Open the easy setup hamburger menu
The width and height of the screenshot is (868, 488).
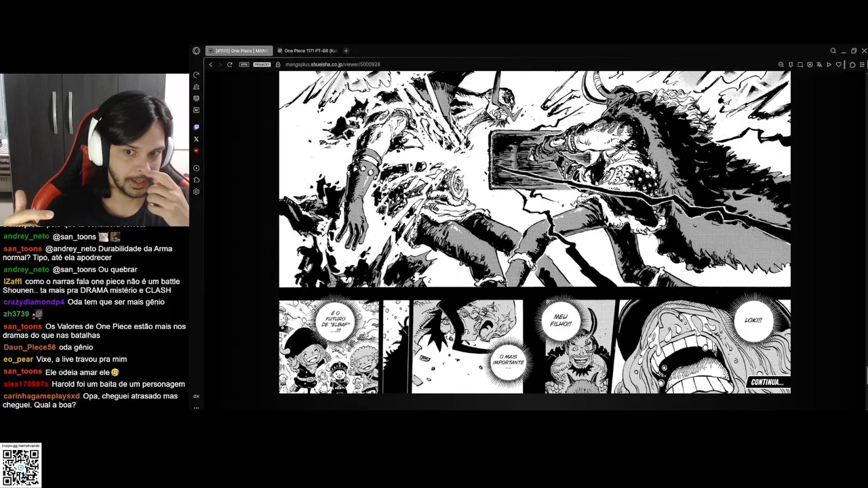(862, 64)
